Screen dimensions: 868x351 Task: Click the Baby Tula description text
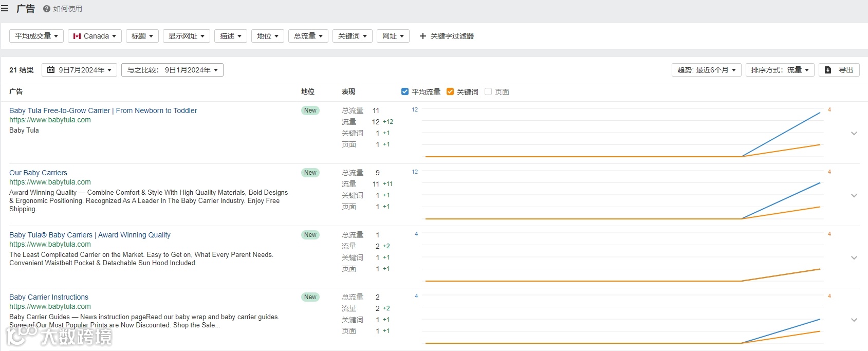tap(24, 131)
